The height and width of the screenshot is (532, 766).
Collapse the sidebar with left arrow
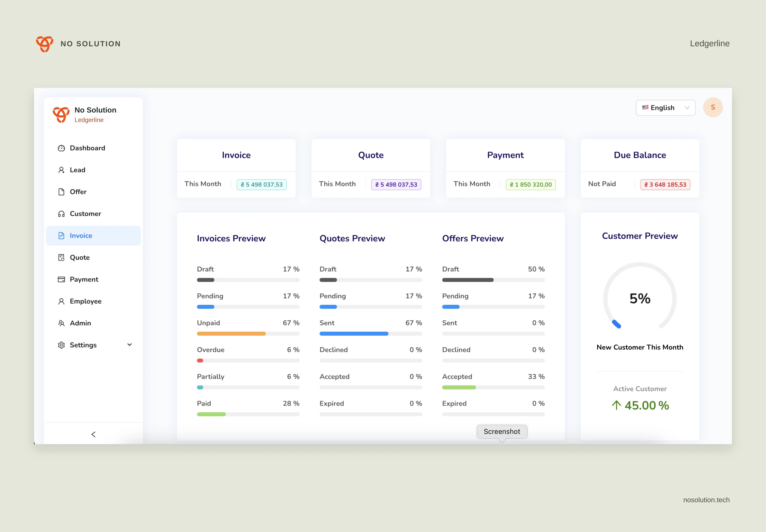pyautogui.click(x=93, y=434)
